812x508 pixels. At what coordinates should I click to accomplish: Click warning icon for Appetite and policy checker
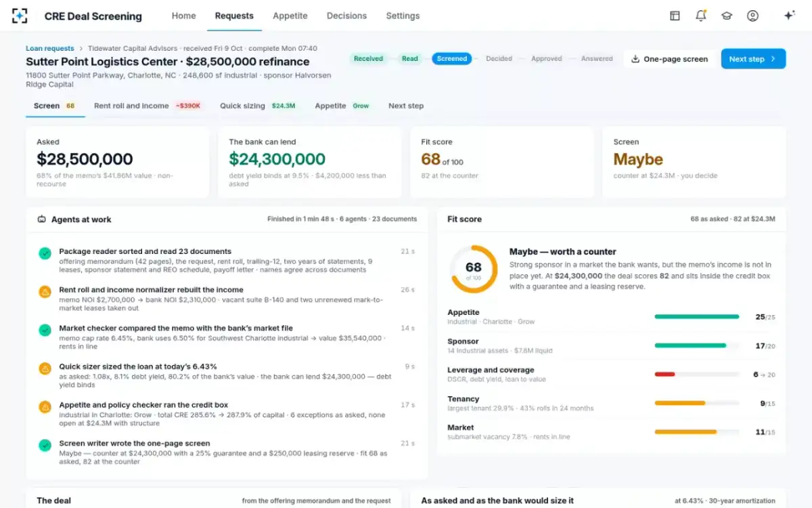pos(45,407)
